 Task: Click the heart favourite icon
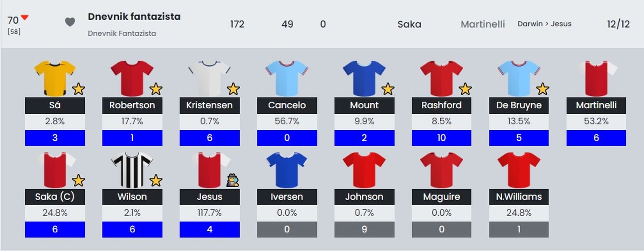coord(70,22)
